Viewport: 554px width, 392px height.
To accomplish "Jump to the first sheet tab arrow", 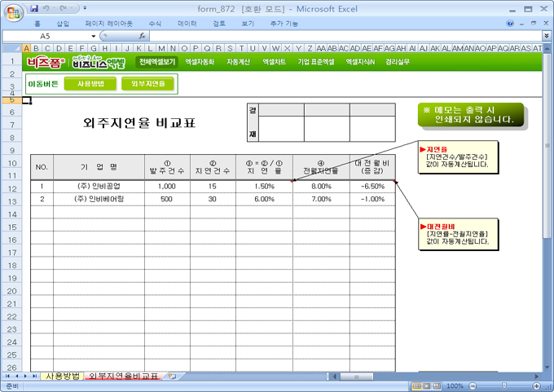I will (x=7, y=376).
